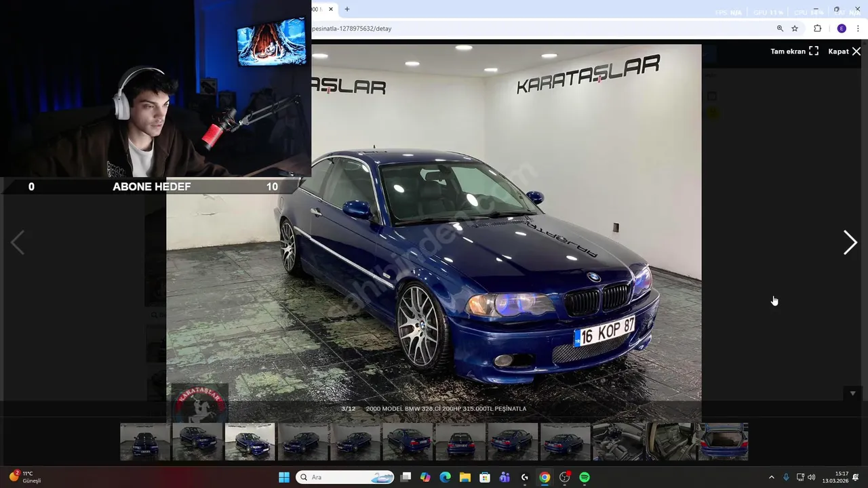The image size is (868, 488).
Task: Click the taskbar Ara search box
Action: [346, 477]
